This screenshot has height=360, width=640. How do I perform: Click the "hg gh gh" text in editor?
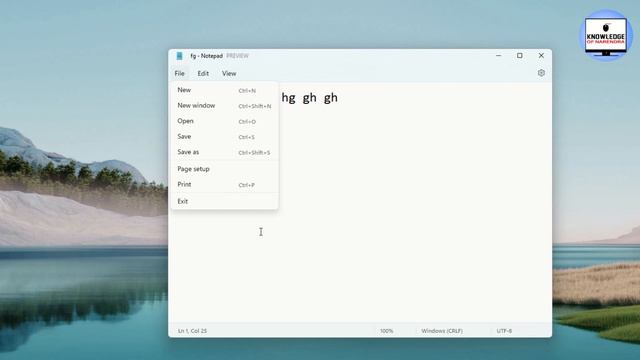click(310, 98)
